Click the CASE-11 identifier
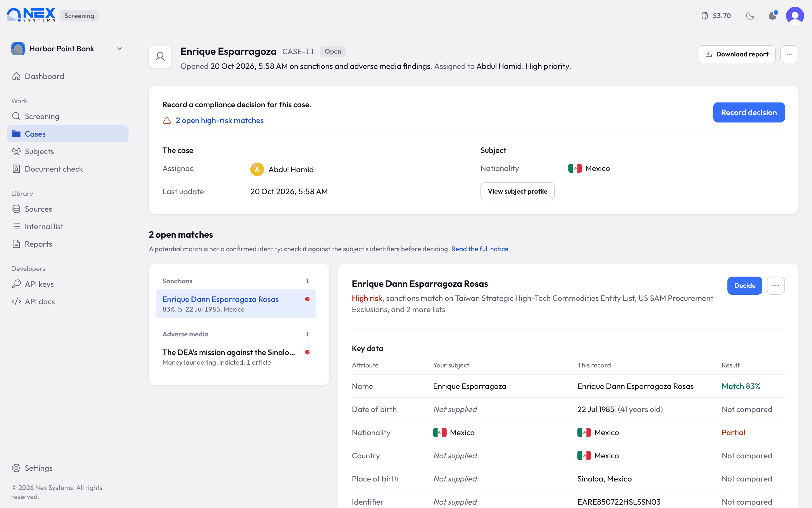 pos(298,51)
